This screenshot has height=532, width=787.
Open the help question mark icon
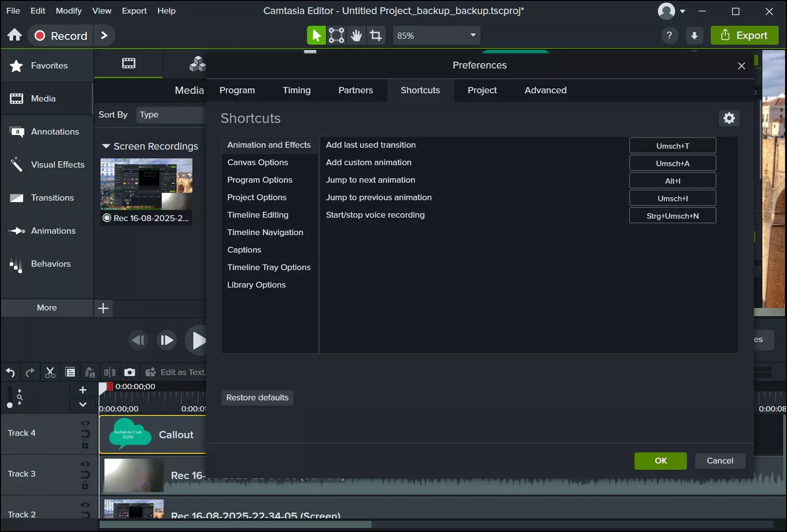[669, 35]
